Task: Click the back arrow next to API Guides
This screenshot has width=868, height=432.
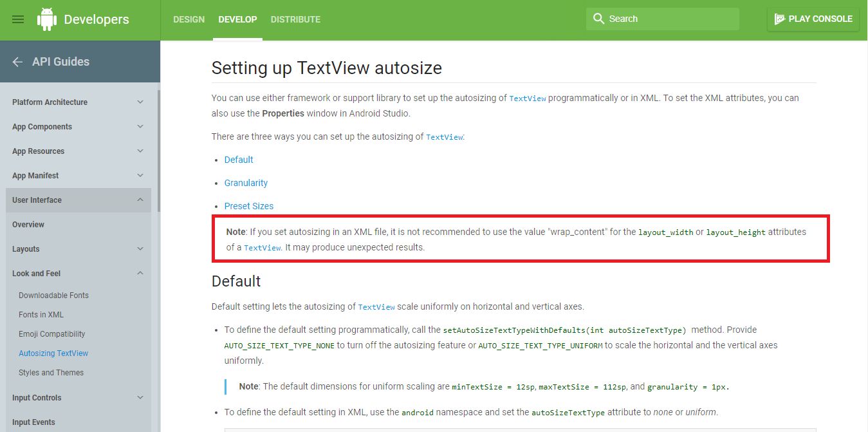Action: tap(17, 61)
